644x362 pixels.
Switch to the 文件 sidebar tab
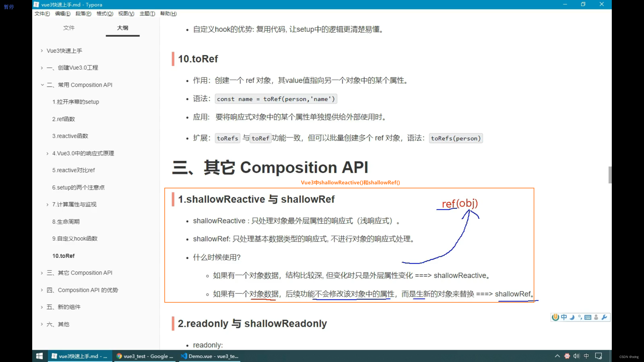(69, 28)
